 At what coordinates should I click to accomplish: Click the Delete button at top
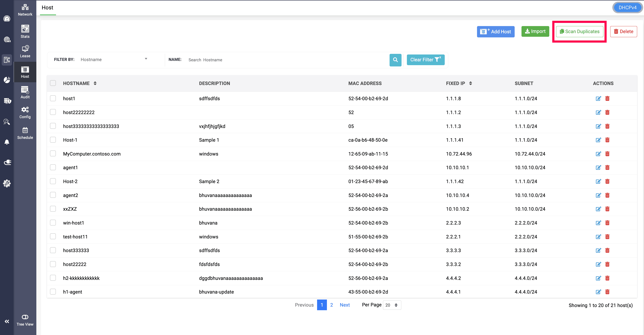pyautogui.click(x=623, y=31)
